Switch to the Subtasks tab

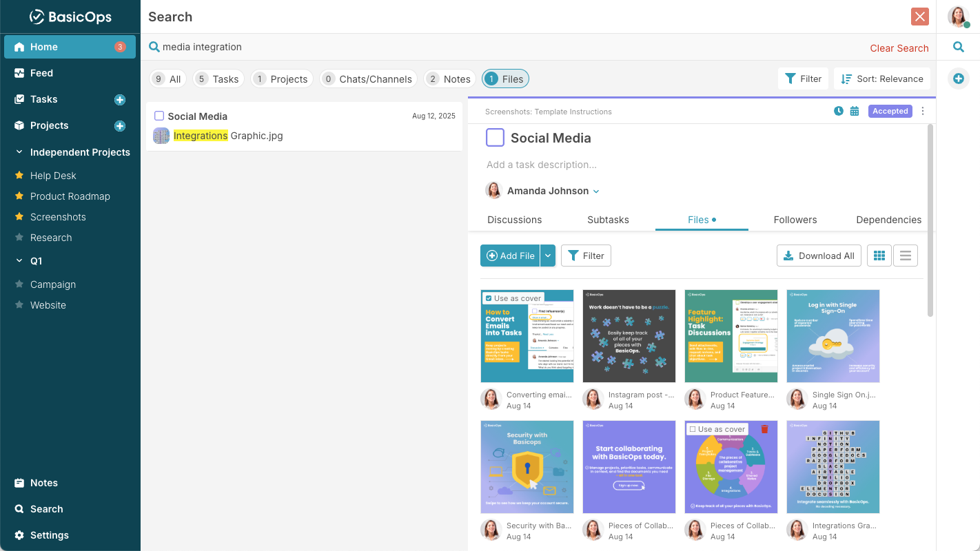tap(608, 220)
